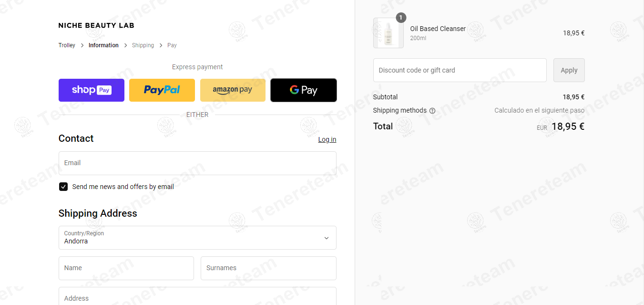The height and width of the screenshot is (305, 644).
Task: Open the Country/Region dropdown
Action: pyautogui.click(x=197, y=238)
